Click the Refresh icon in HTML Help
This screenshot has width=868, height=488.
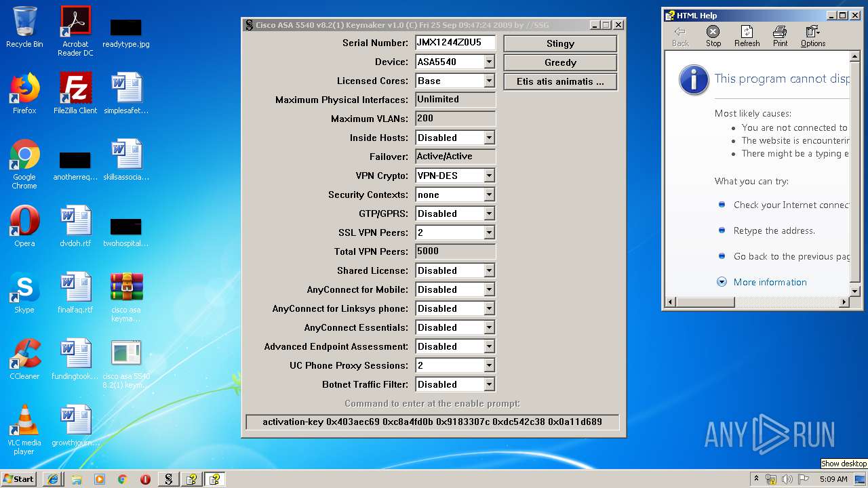[x=747, y=37]
